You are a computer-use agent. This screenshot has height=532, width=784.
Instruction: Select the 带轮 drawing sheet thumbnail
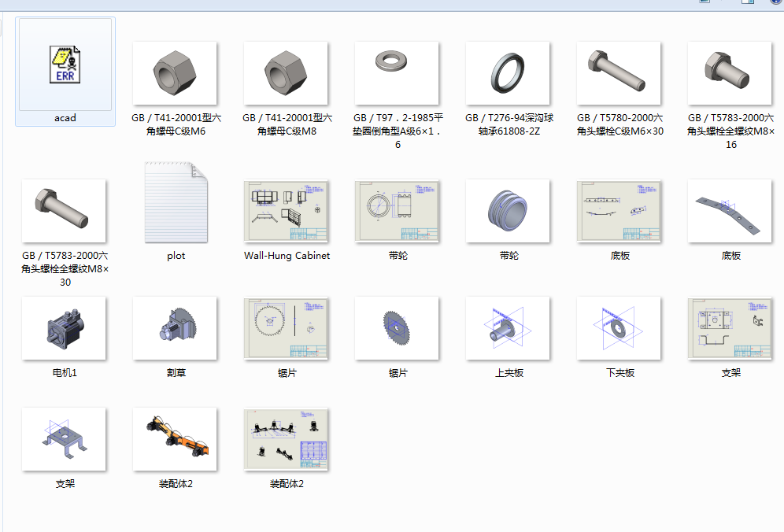(x=397, y=211)
